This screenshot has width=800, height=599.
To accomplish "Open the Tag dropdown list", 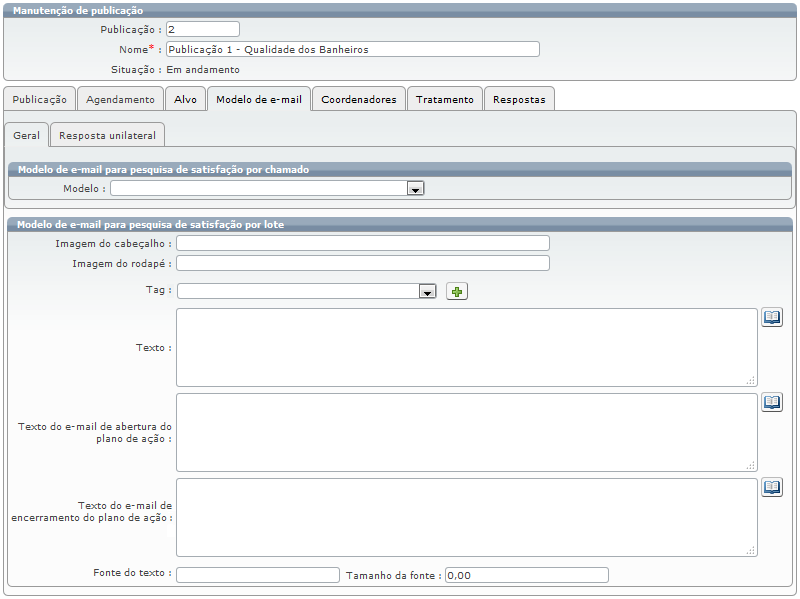I will [428, 291].
